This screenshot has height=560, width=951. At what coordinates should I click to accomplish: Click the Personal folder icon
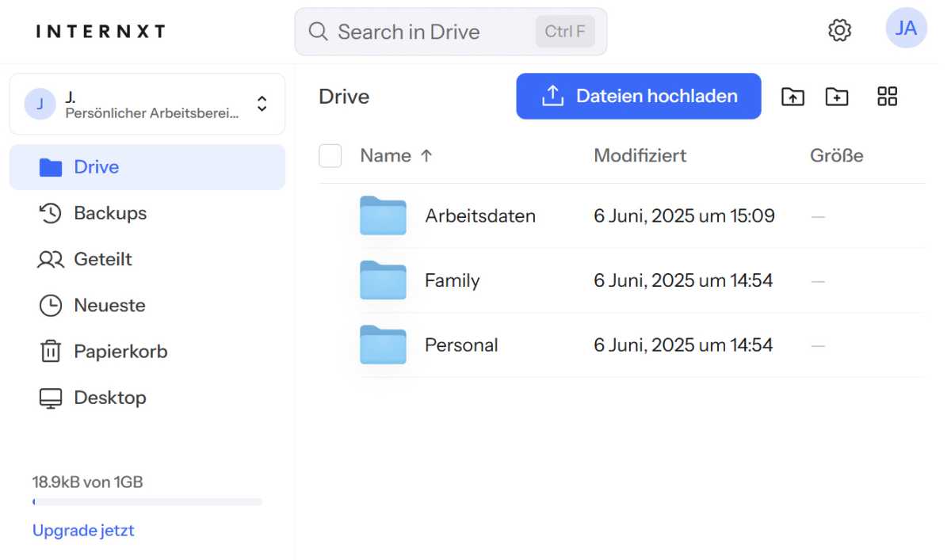pos(383,345)
